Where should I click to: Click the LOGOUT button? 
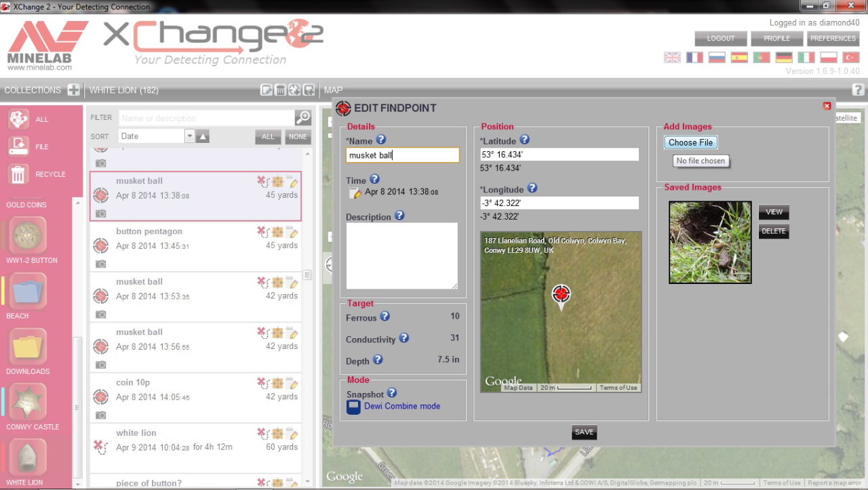click(x=721, y=39)
